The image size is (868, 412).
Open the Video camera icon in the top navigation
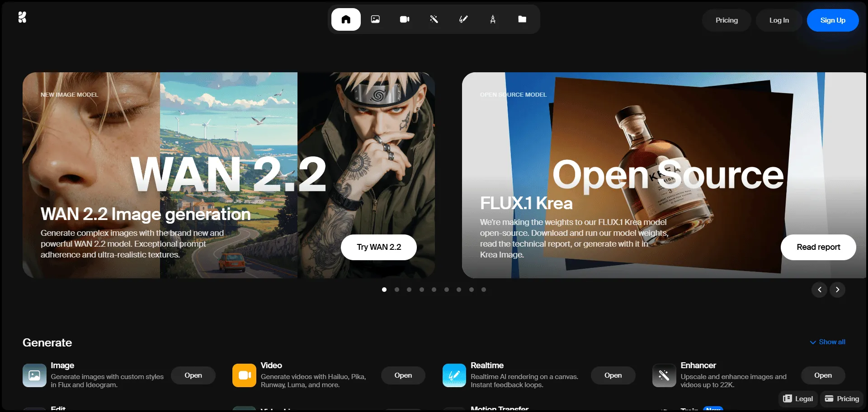tap(405, 19)
